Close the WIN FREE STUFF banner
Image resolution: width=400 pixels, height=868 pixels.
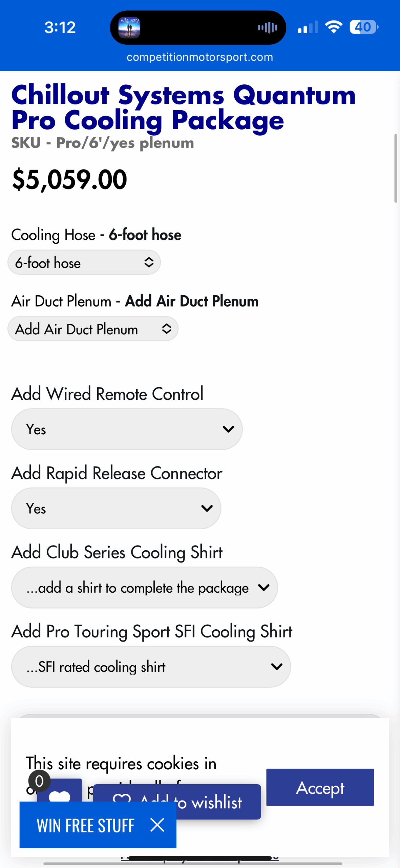[x=157, y=825]
